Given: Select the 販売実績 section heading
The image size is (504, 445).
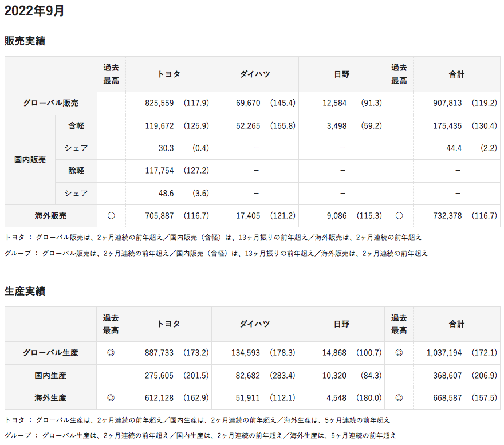Looking at the screenshot, I should click(x=25, y=41).
